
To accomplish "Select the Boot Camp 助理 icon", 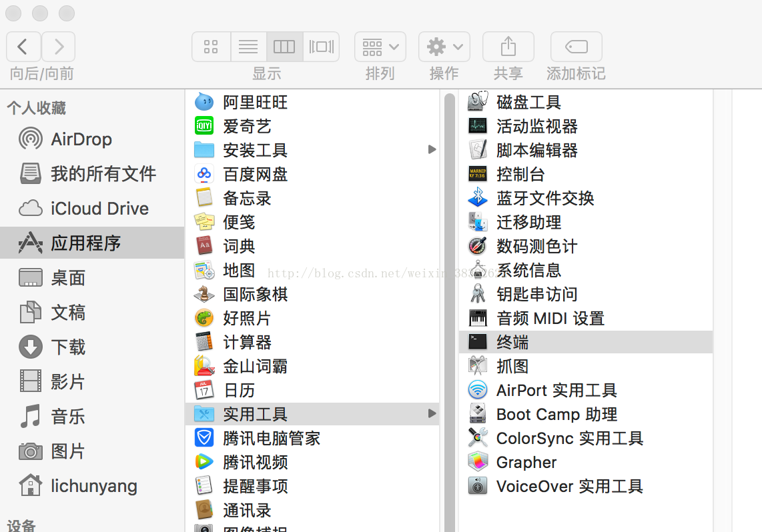I will click(x=478, y=414).
